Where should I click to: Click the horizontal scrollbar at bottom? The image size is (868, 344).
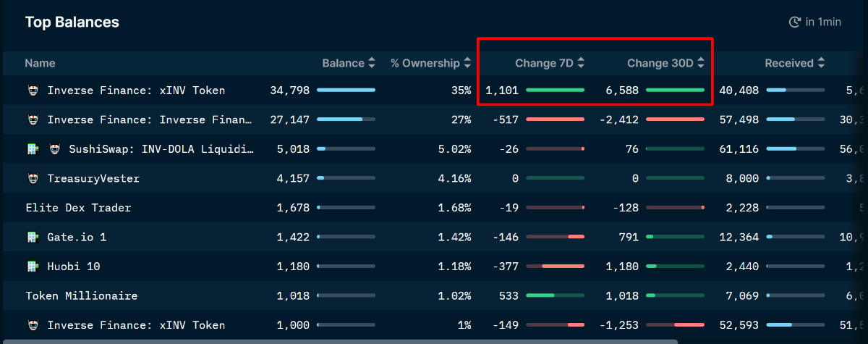(340, 341)
